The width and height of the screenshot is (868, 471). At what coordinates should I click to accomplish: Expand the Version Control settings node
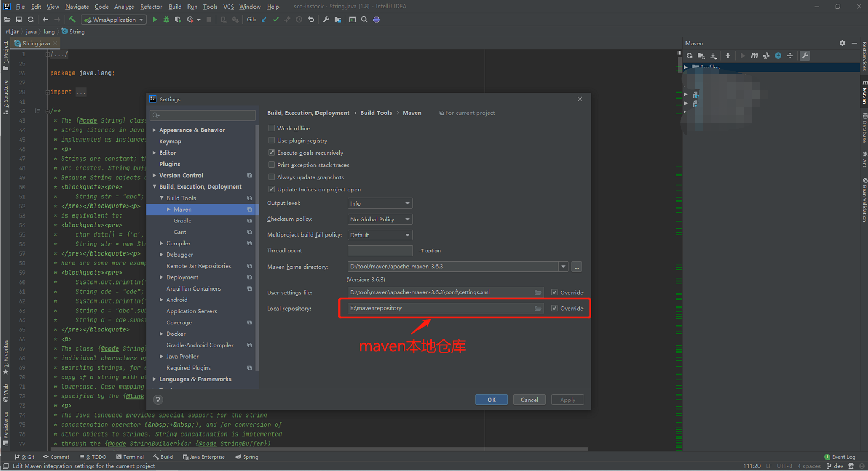(x=154, y=176)
